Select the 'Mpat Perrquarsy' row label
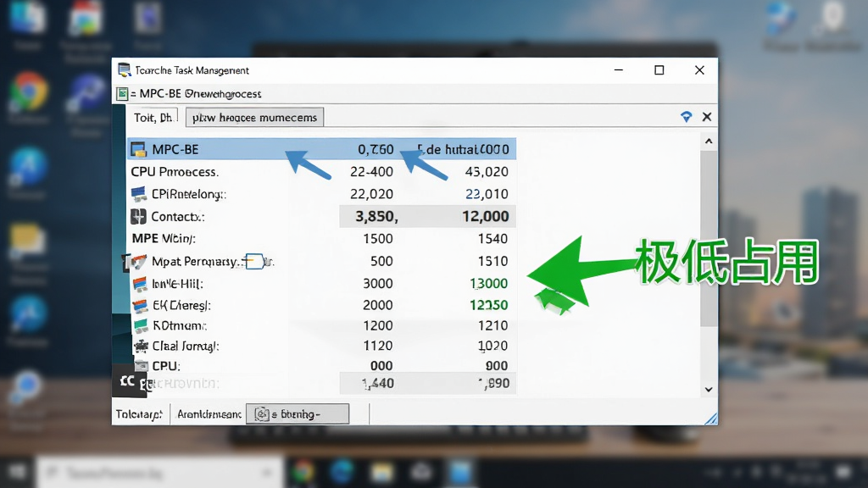This screenshot has width=868, height=488. (x=196, y=261)
